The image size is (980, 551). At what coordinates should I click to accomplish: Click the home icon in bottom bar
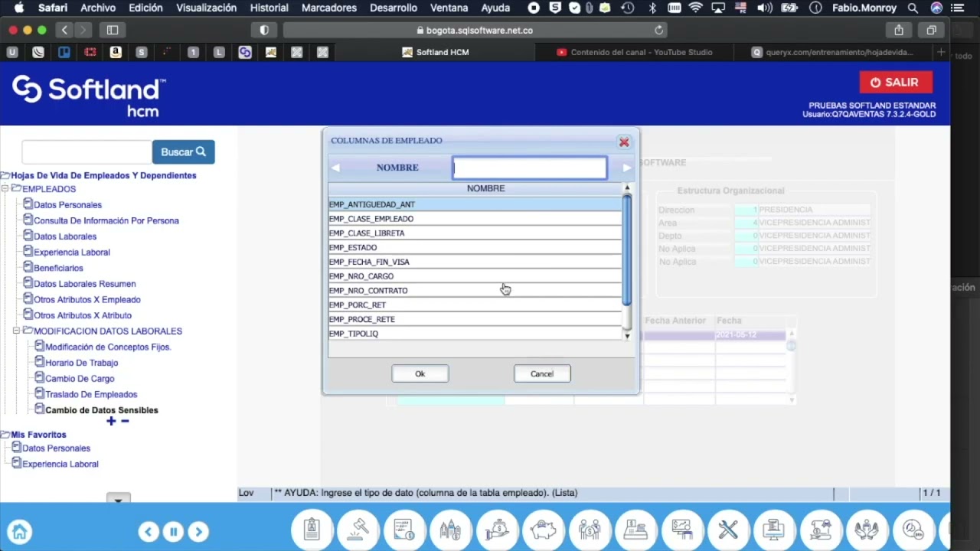click(x=20, y=531)
